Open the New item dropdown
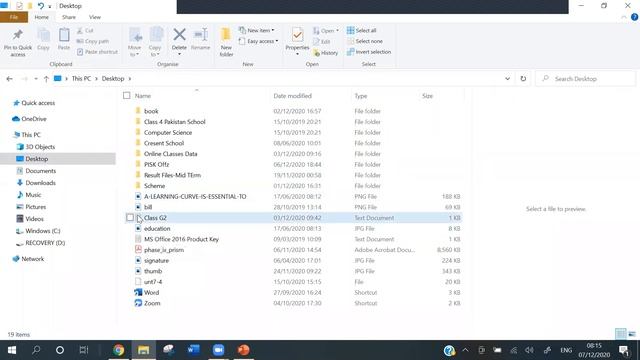Viewport: 640px width, 360px height. (x=257, y=30)
